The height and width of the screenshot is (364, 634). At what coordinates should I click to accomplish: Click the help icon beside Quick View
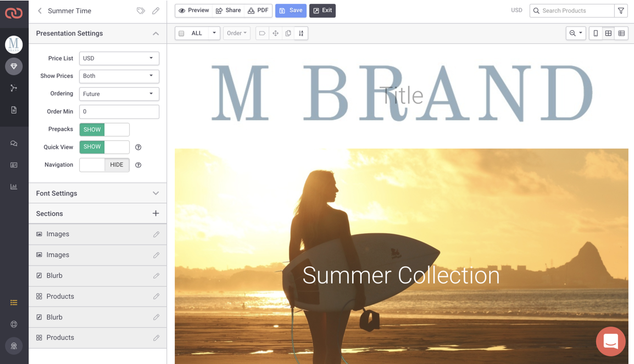click(138, 147)
